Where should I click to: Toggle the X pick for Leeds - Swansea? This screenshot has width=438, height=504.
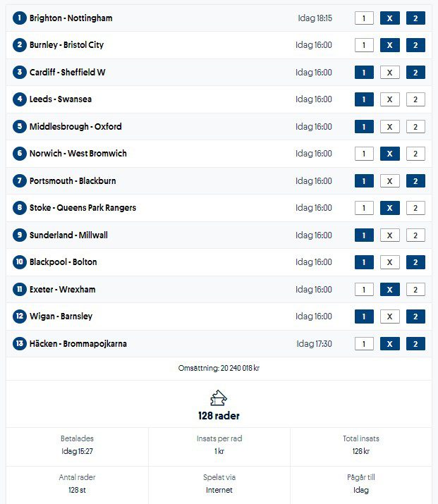point(389,99)
